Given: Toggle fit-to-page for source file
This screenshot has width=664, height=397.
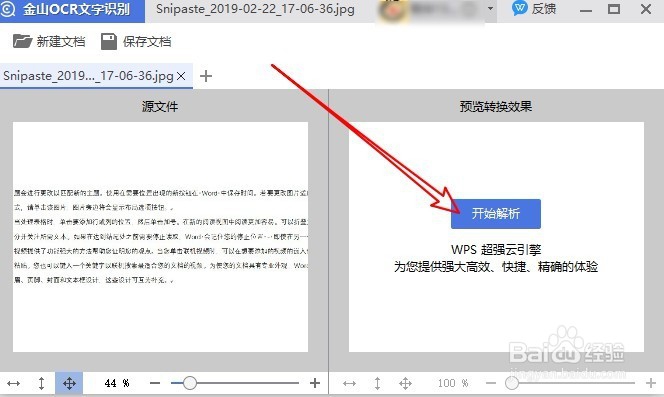Looking at the screenshot, I should (69, 383).
